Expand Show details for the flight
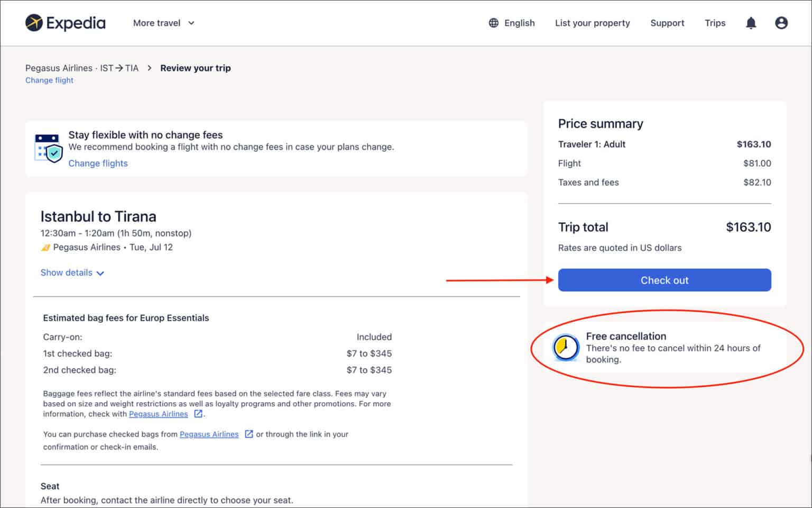 point(67,273)
